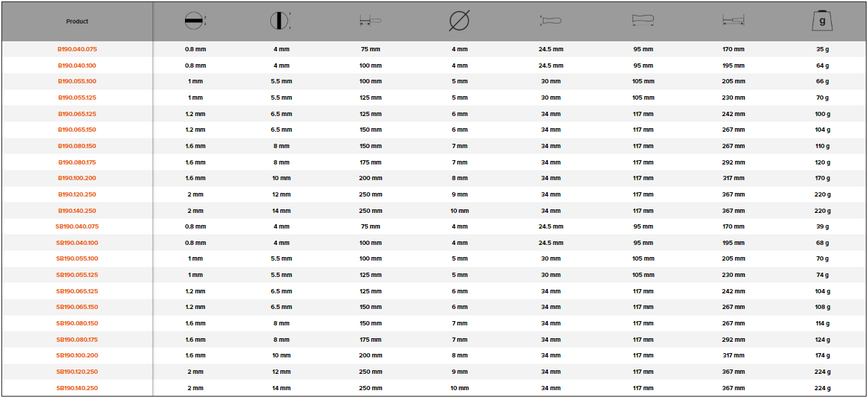Click the blade tip width icon
Viewport: 868px width, 398px height.
pyautogui.click(x=280, y=21)
